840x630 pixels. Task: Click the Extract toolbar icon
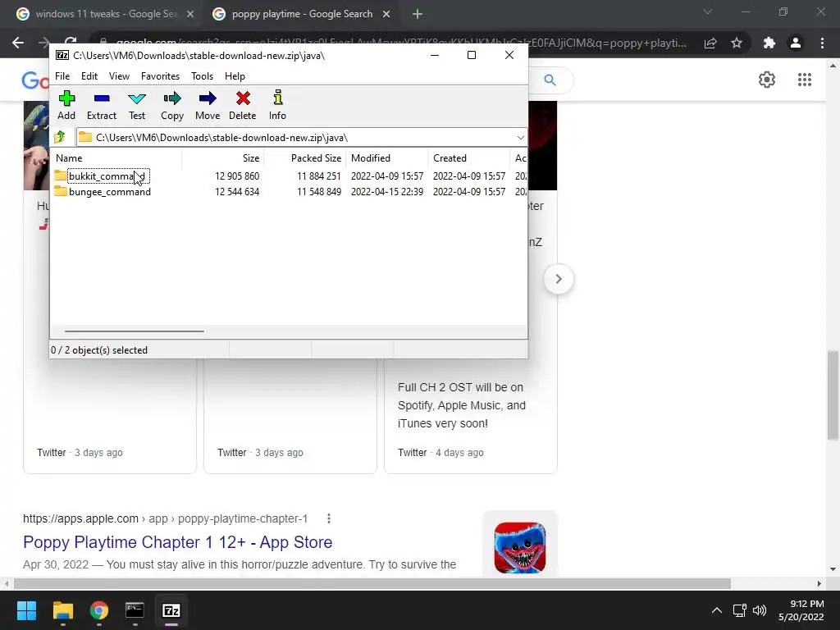point(101,106)
